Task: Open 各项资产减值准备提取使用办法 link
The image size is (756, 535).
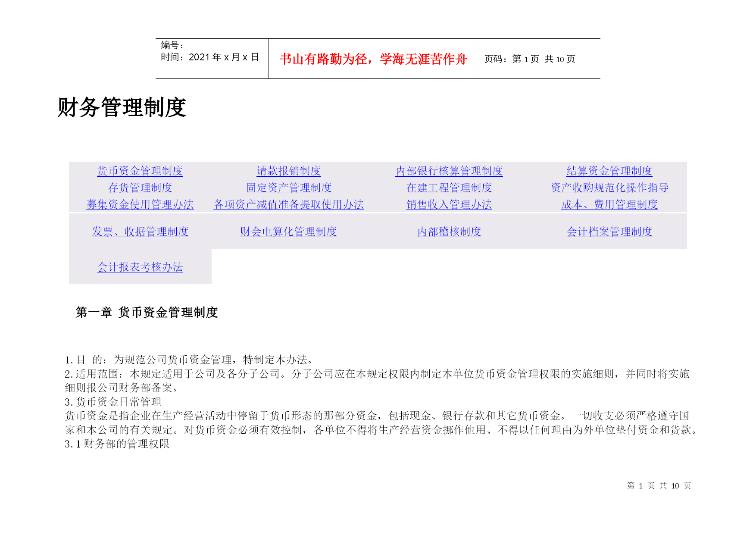Action: (x=289, y=205)
